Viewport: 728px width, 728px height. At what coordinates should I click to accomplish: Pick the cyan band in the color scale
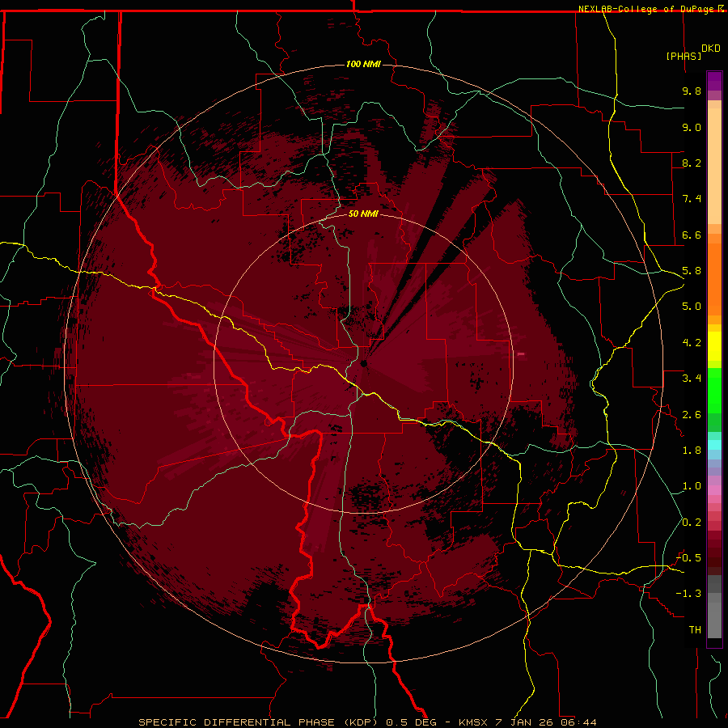click(x=714, y=445)
